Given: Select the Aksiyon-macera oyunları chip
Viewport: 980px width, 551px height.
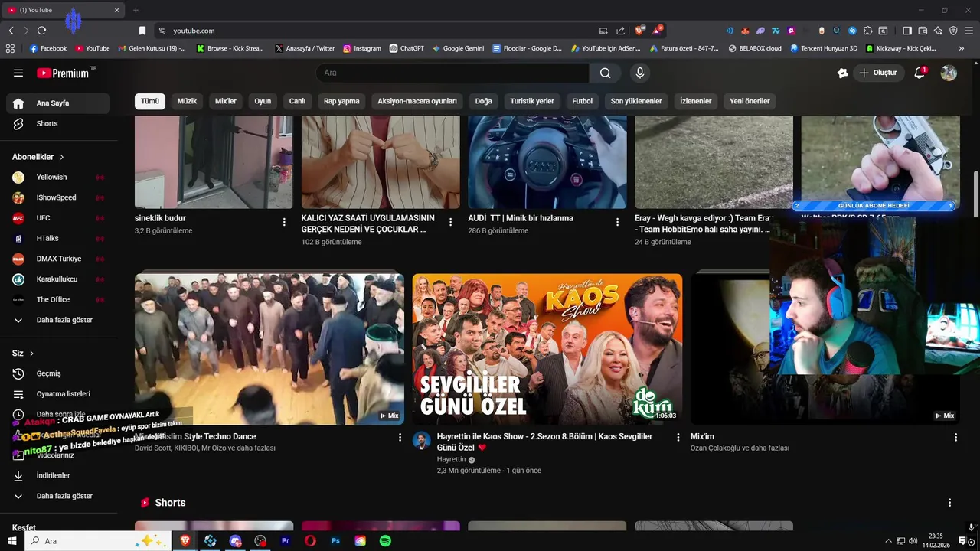Looking at the screenshot, I should click(x=417, y=101).
